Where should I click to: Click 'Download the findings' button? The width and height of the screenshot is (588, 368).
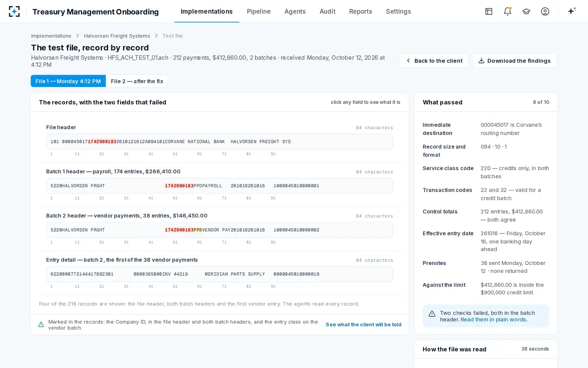tap(514, 61)
